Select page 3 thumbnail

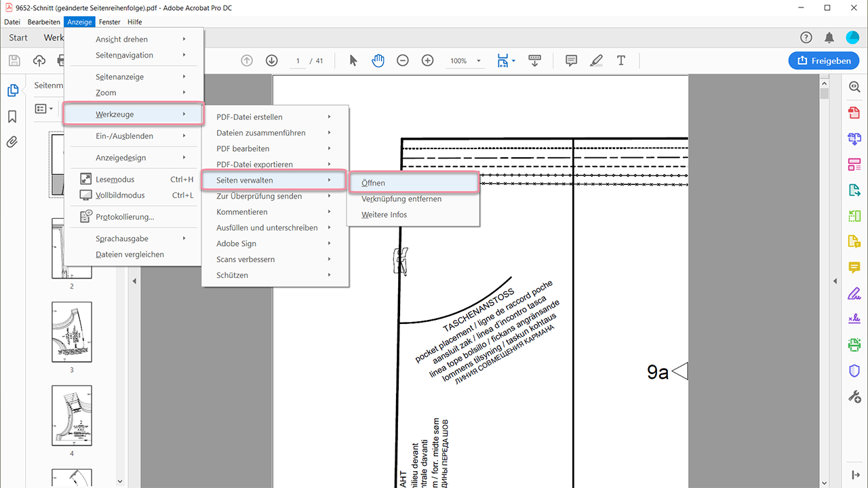tap(72, 332)
